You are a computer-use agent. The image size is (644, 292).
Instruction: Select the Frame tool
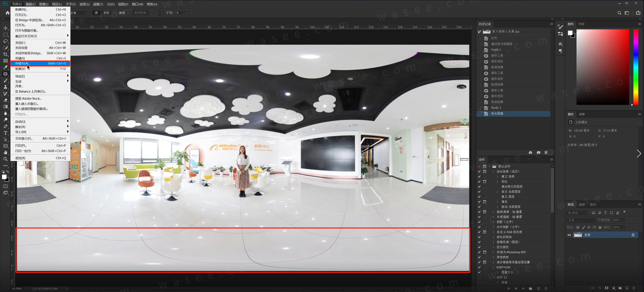(5, 61)
